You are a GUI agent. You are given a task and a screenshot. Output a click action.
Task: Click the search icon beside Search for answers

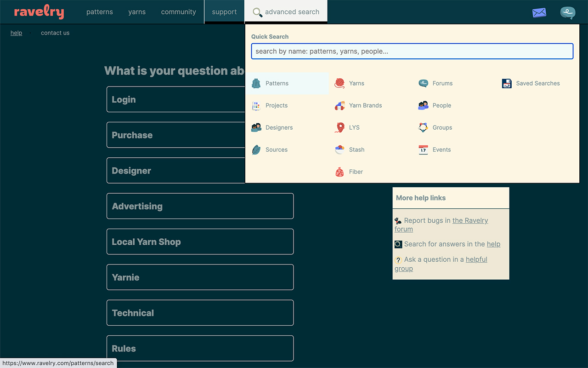click(x=398, y=244)
